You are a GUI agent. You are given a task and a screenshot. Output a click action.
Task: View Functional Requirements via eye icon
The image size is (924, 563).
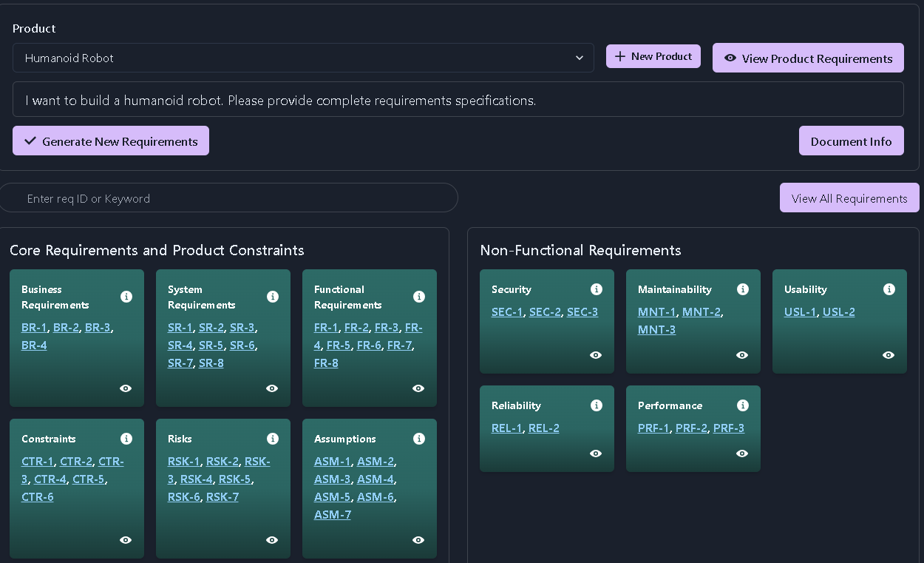[418, 388]
